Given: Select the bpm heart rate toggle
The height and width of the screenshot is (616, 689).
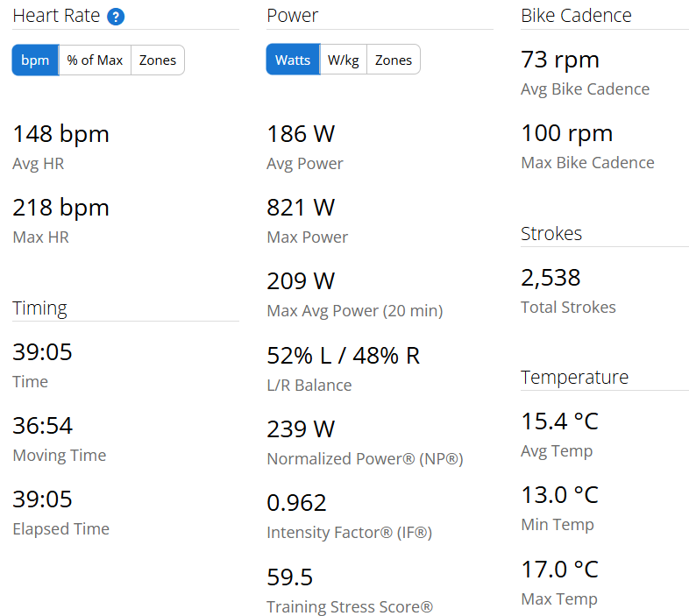Looking at the screenshot, I should [35, 60].
